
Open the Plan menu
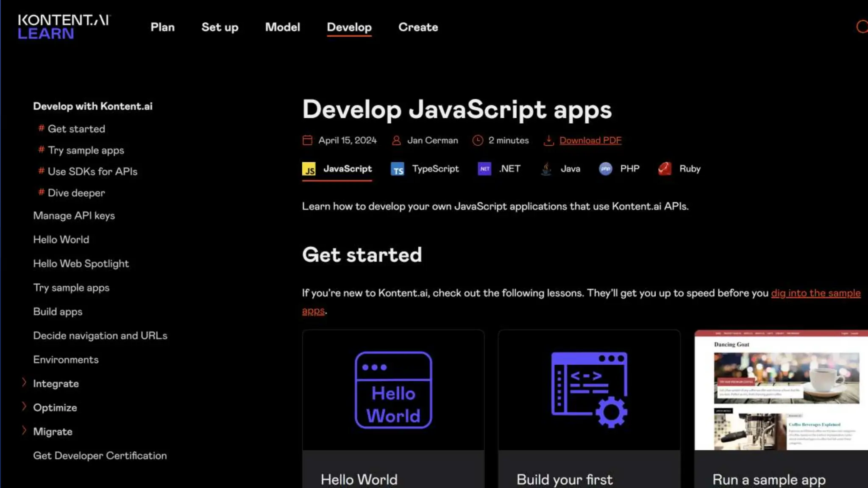pos(162,27)
